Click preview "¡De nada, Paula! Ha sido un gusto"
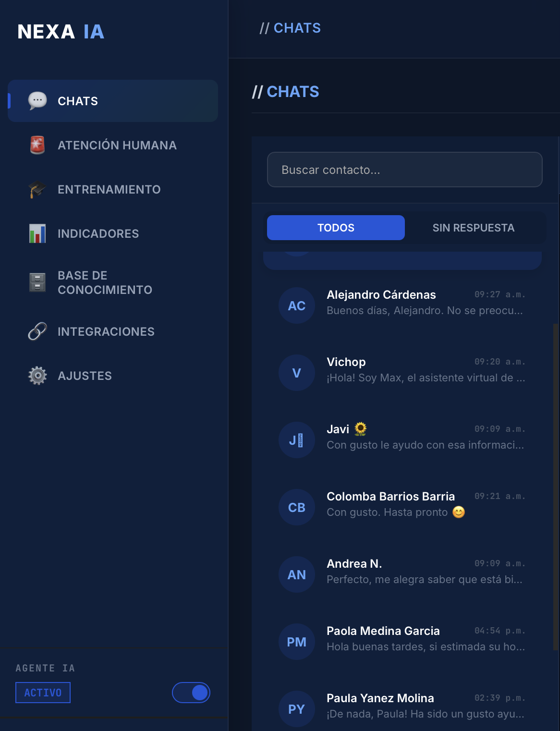 (426, 714)
